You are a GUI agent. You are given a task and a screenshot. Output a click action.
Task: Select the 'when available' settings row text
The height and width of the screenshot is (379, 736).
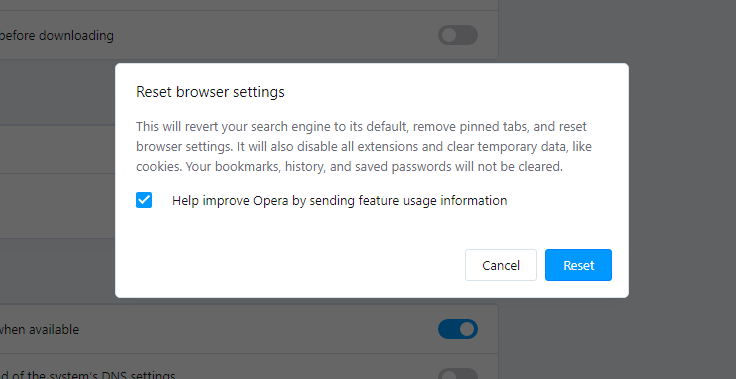(39, 330)
